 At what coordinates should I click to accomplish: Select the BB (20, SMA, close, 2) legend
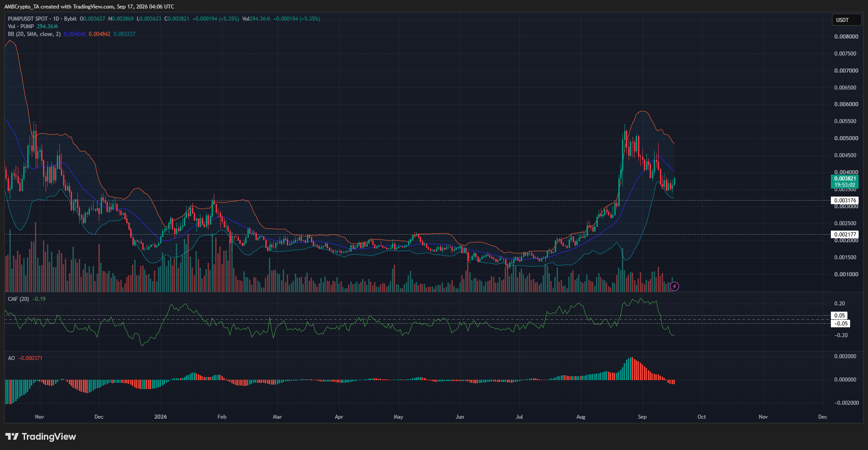[34, 34]
